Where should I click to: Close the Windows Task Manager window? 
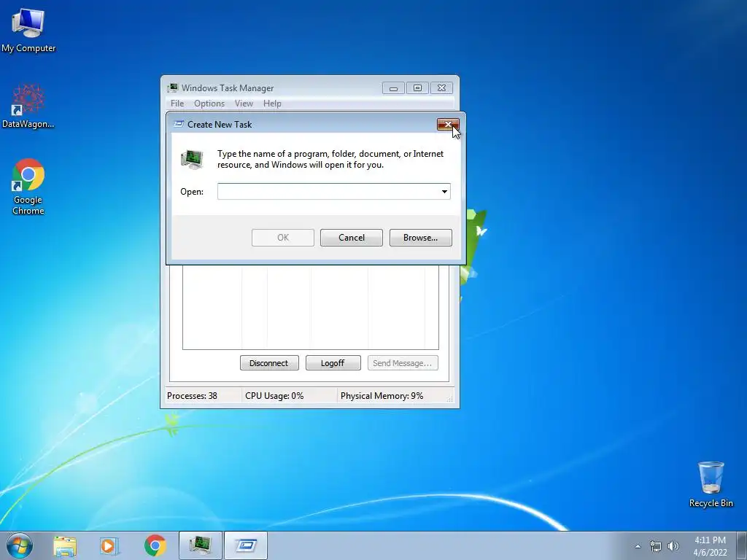(x=441, y=88)
